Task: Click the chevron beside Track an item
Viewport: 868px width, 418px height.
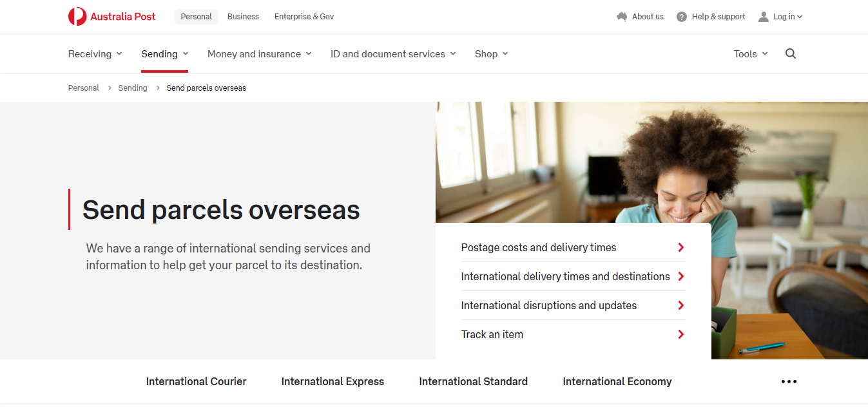Action: (x=680, y=334)
